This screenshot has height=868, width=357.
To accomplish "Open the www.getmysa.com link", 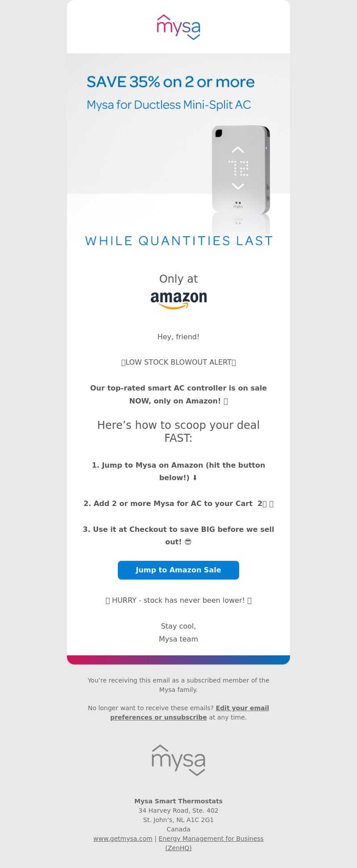I will click(123, 839).
